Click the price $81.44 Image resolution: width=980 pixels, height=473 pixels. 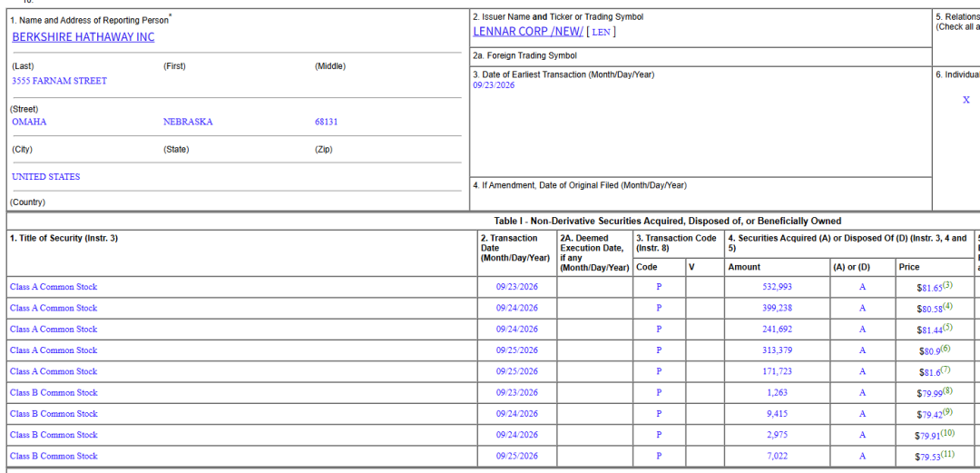tap(929, 330)
